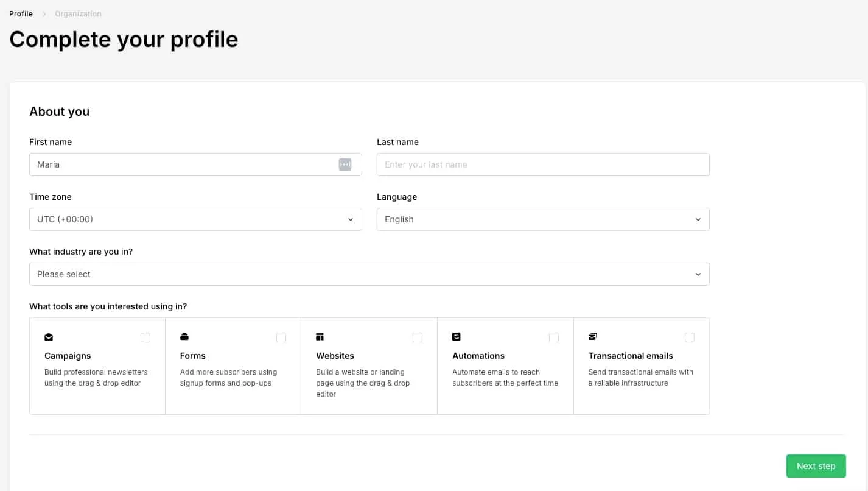This screenshot has width=868, height=491.
Task: Click the Language field label
Action: click(397, 197)
